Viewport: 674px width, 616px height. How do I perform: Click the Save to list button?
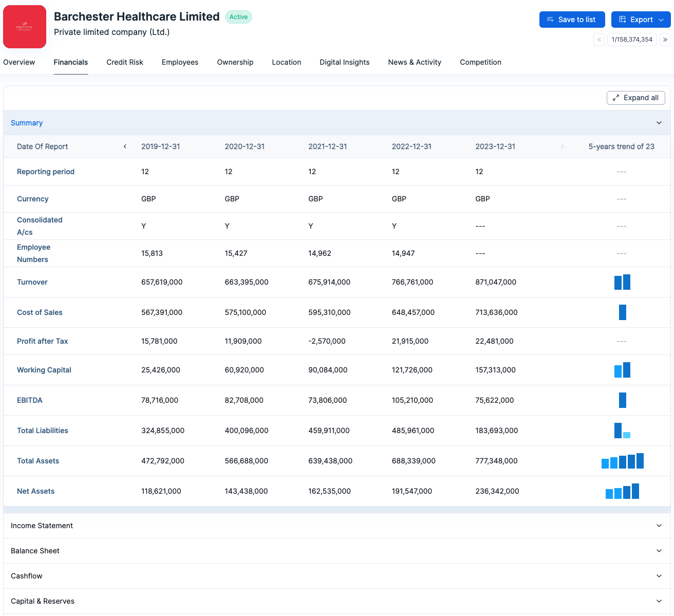(x=572, y=20)
